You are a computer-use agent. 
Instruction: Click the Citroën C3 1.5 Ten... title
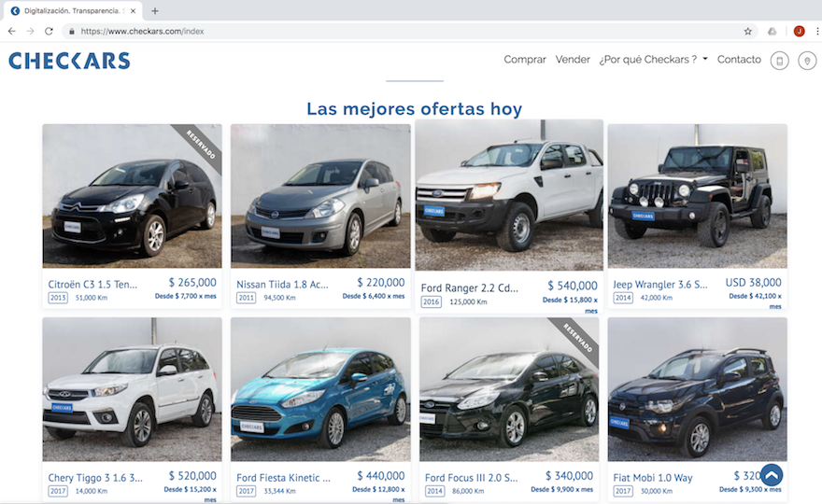[92, 285]
